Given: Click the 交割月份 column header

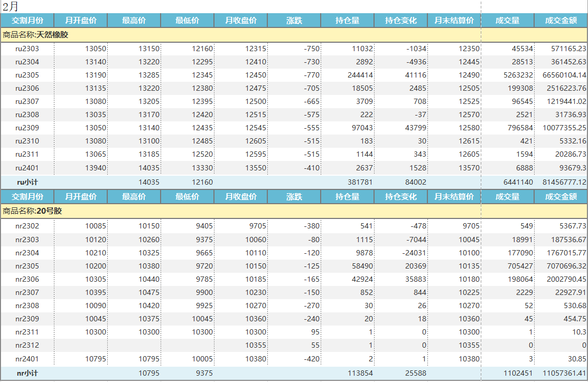Looking at the screenshot, I should [x=27, y=20].
